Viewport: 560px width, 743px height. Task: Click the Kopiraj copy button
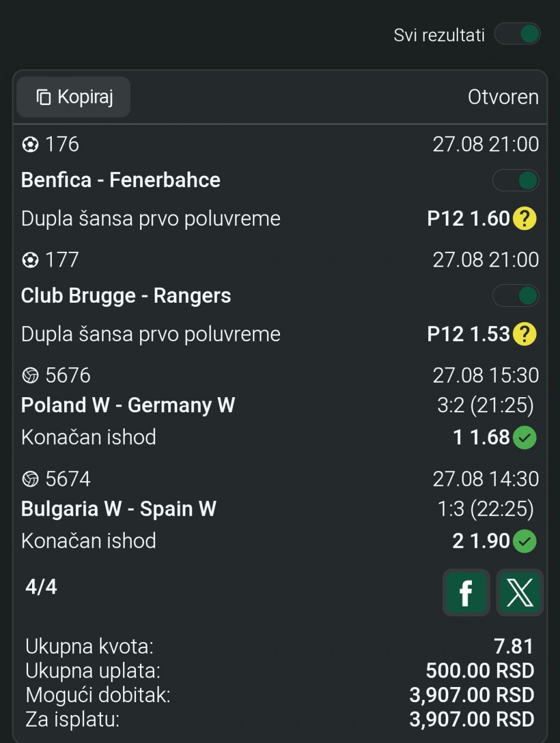73,97
